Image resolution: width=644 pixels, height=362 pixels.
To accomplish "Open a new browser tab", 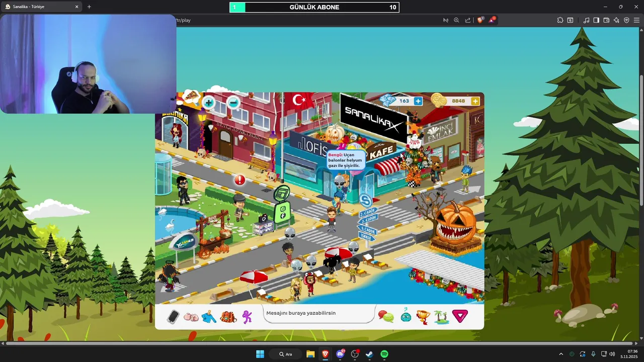I will (89, 7).
